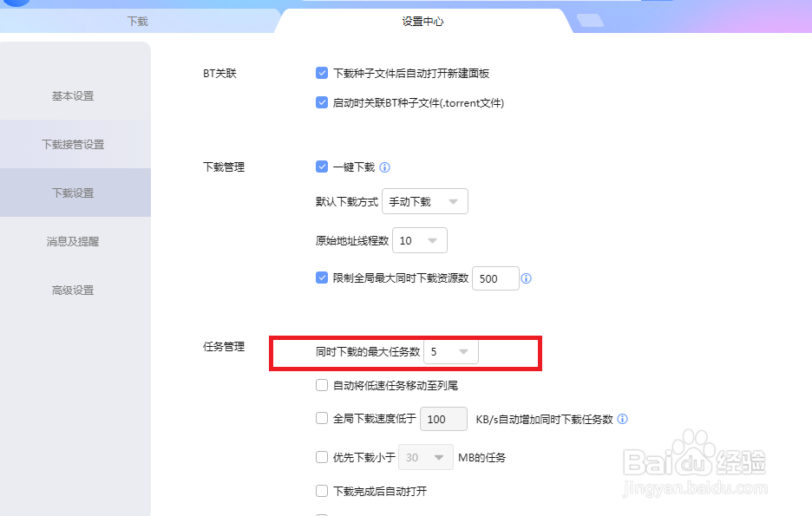Click the info icon beside 限制全局最大同时下载资源数
The width and height of the screenshot is (812, 516).
pos(527,278)
